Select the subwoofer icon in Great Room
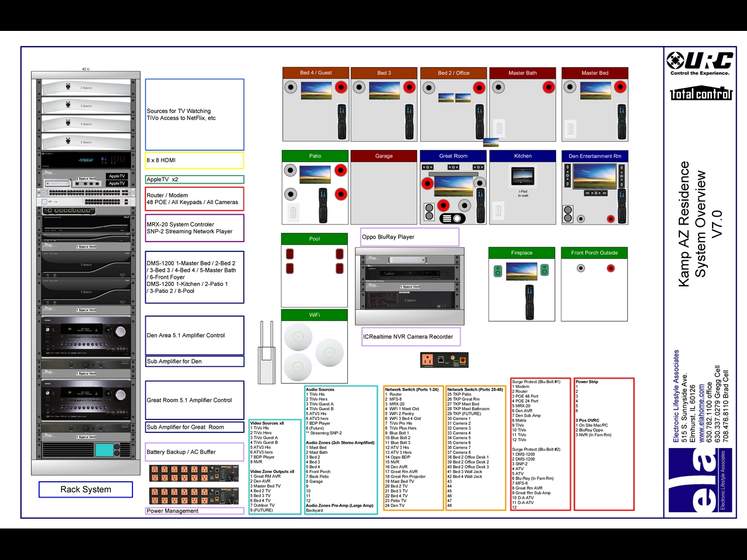 pyautogui.click(x=430, y=212)
